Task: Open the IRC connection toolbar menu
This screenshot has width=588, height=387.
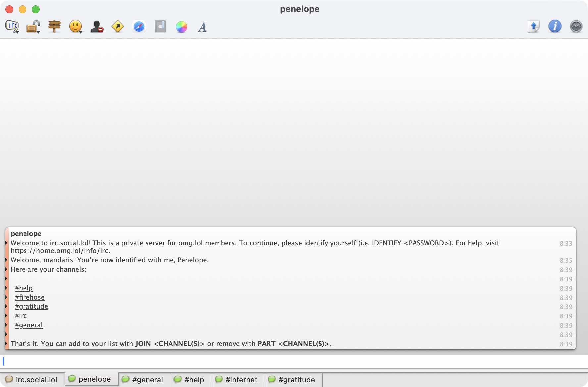Action: click(x=12, y=27)
